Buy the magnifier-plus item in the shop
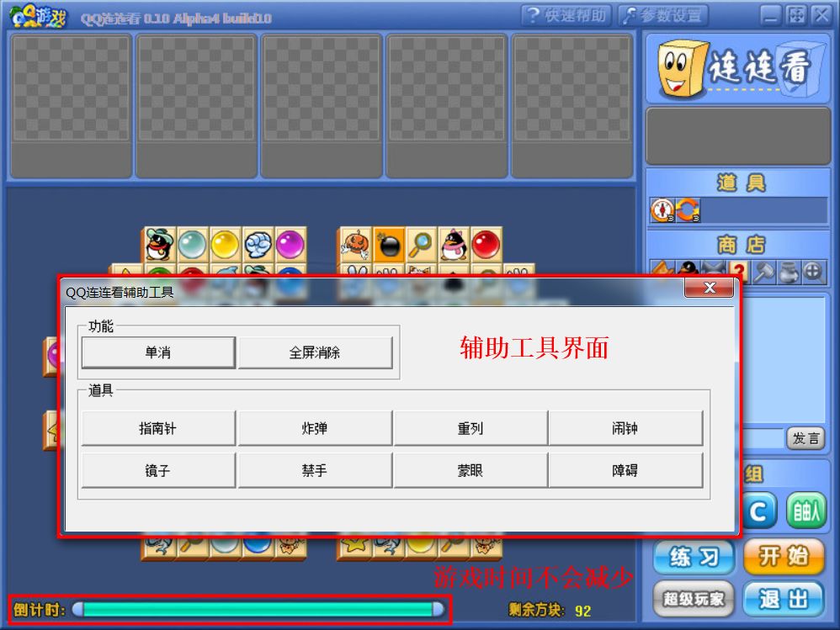 (813, 273)
